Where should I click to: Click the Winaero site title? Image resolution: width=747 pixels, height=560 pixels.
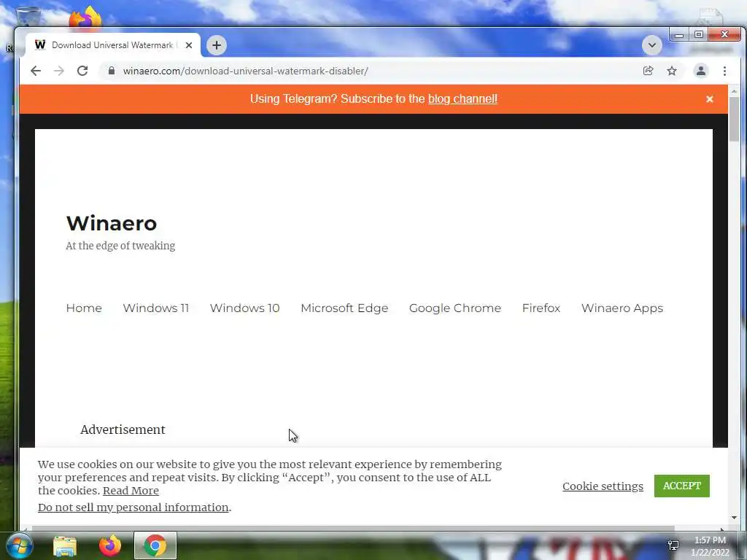pyautogui.click(x=112, y=223)
